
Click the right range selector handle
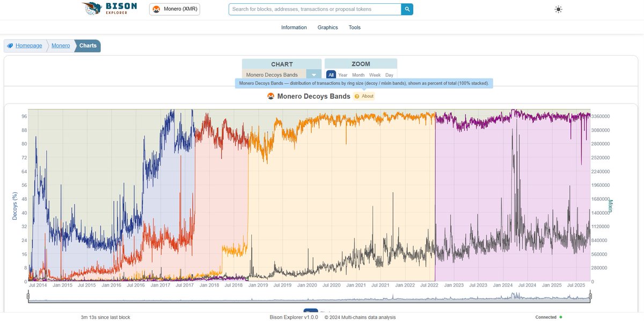[590, 296]
